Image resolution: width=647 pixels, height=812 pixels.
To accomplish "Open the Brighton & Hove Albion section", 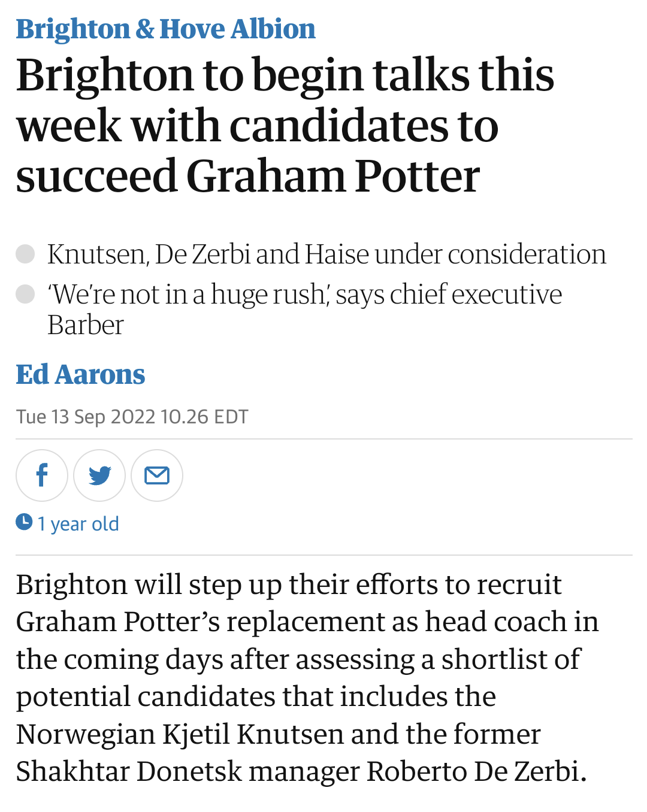I will [x=165, y=29].
